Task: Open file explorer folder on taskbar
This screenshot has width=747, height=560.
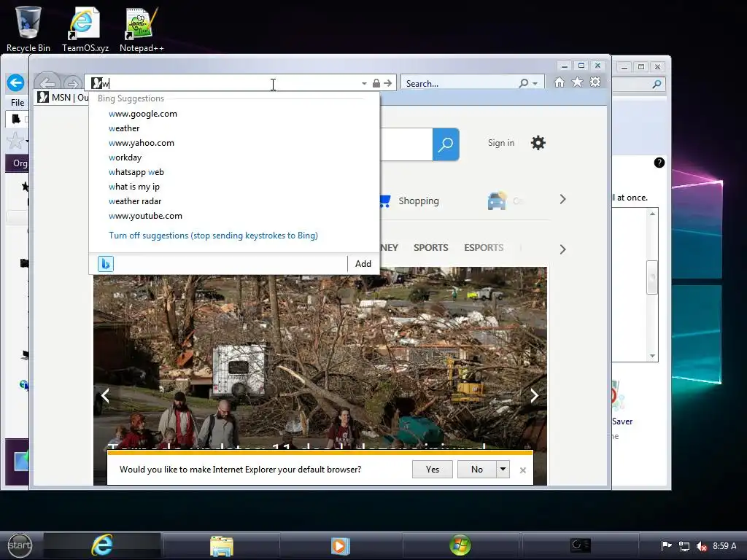Action: (x=222, y=545)
